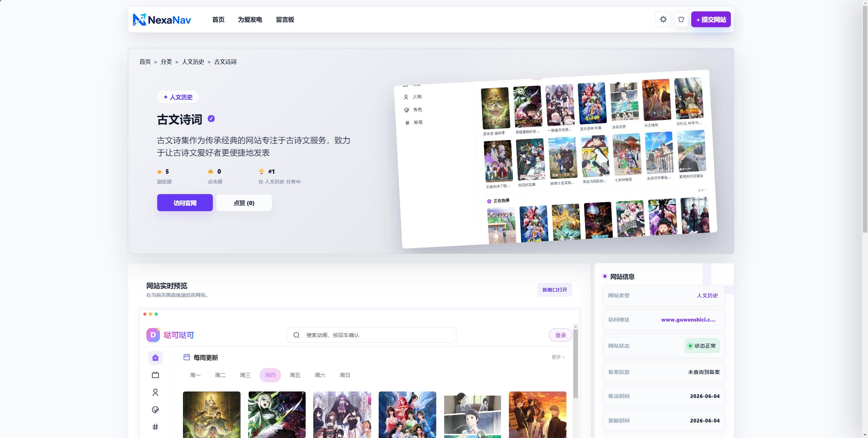
Task: Click the flame icon by 点击量
Action: click(211, 172)
